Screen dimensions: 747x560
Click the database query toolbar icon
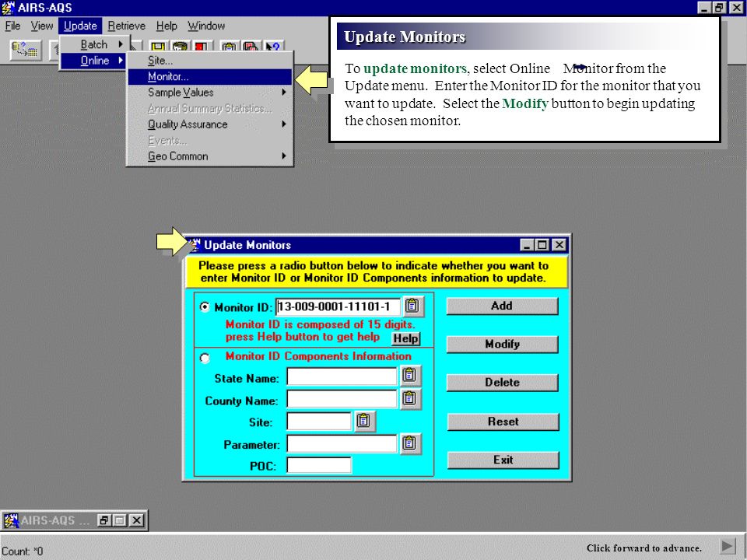[x=25, y=50]
